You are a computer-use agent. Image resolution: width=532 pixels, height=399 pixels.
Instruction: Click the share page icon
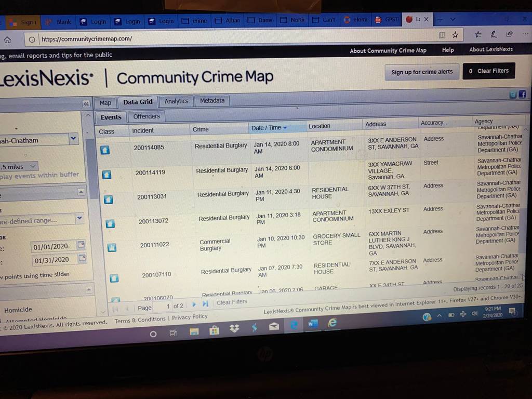coord(509,34)
